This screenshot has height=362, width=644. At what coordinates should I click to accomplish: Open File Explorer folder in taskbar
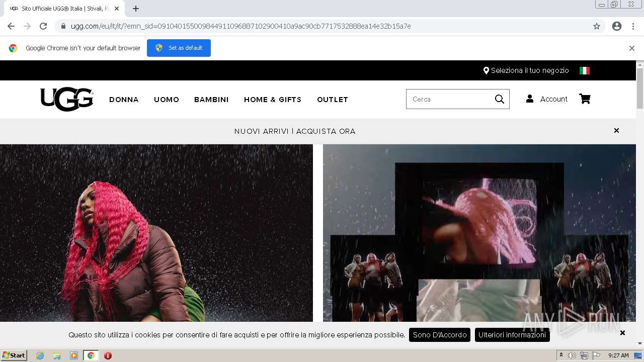click(x=57, y=355)
